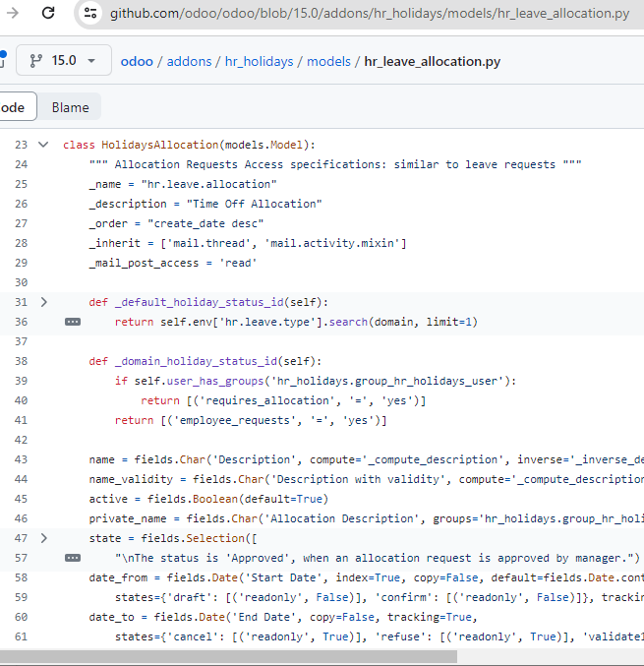The height and width of the screenshot is (666, 644).
Task: Collapse the HolidaysAllocation class at line 23
Action: (43, 145)
